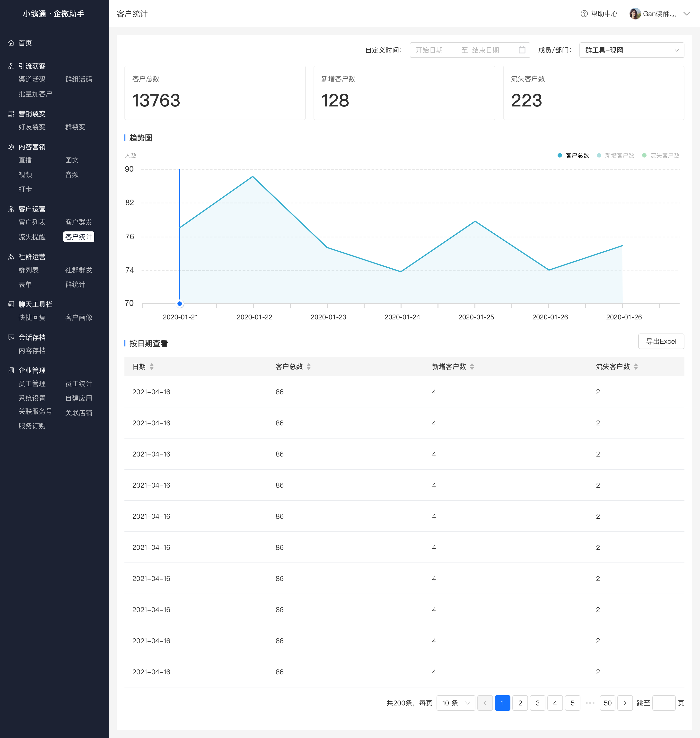Jump to last page 50

point(607,703)
